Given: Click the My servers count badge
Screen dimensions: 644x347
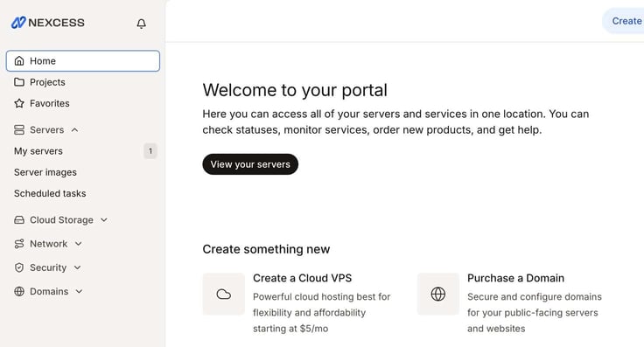Looking at the screenshot, I should [x=150, y=151].
